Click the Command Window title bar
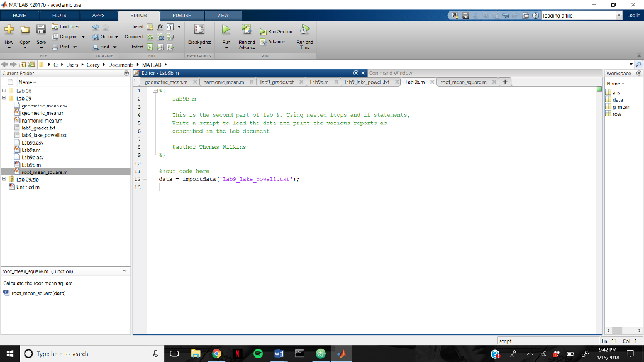The width and height of the screenshot is (644, 362). [484, 73]
